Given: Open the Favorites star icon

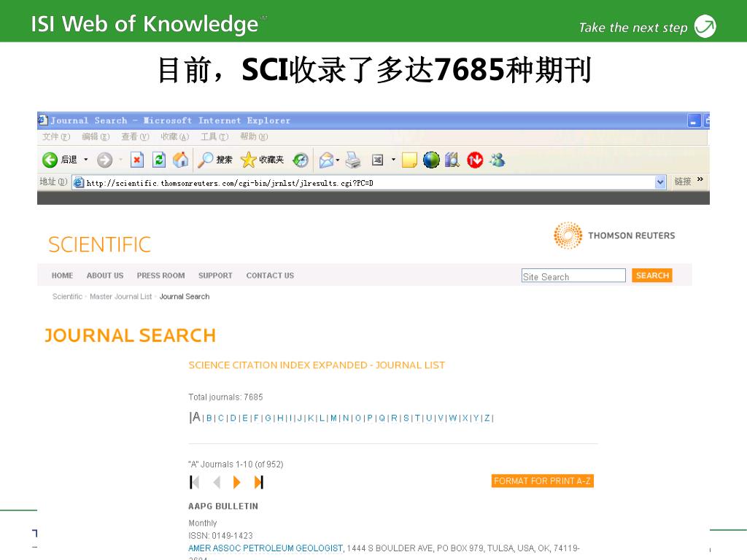Looking at the screenshot, I should (x=248, y=160).
